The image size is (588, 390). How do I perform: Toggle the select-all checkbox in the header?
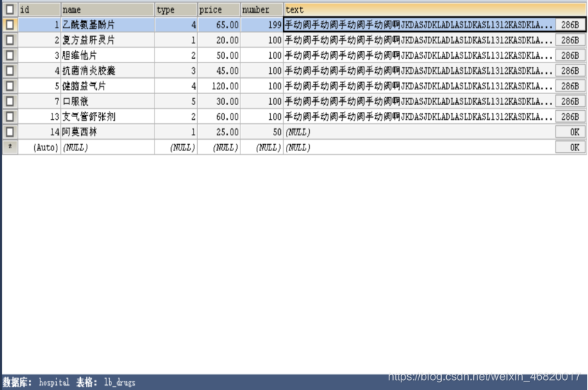click(10, 9)
